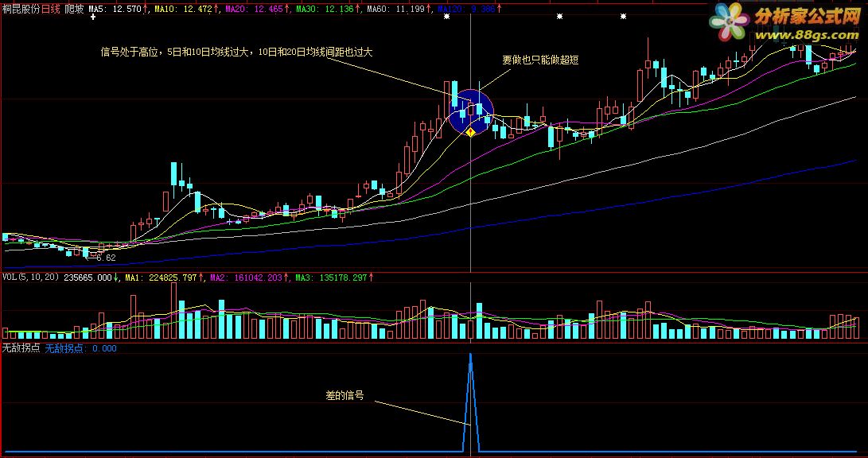Click the VOL(5,10,20) indicator label

coord(31,278)
